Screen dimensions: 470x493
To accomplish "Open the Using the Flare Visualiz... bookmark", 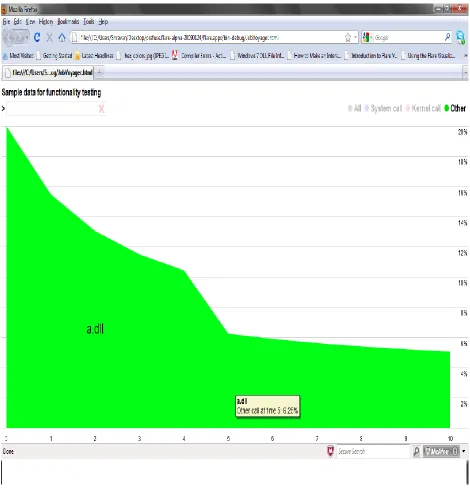I will point(428,56).
